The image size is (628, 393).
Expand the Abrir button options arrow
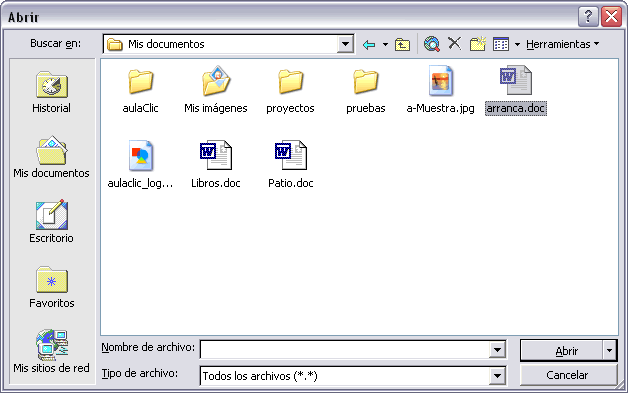[x=609, y=351]
